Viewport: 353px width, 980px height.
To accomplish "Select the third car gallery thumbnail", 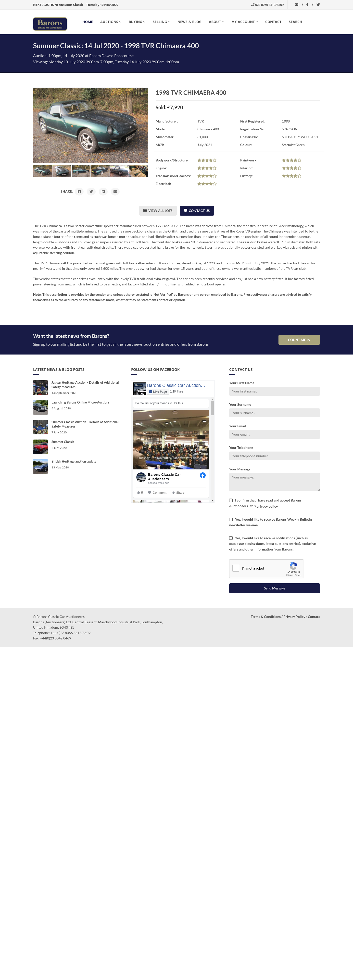I will coord(81,171).
